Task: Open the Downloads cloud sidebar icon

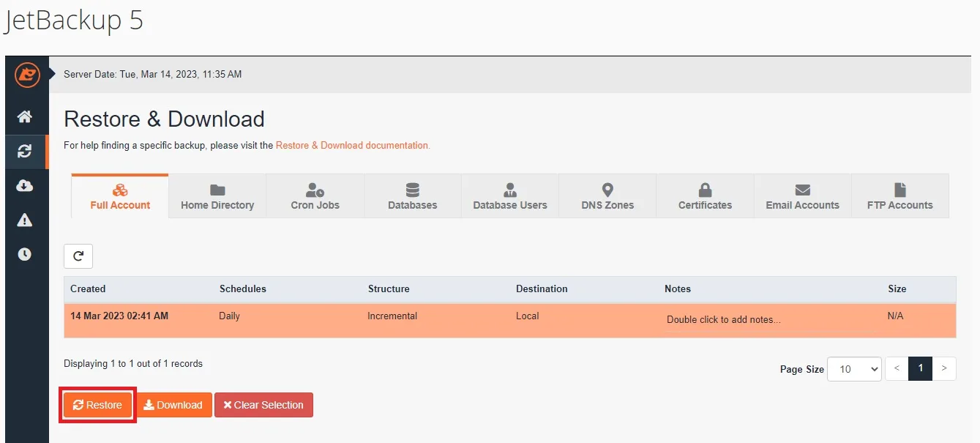Action: (x=25, y=186)
